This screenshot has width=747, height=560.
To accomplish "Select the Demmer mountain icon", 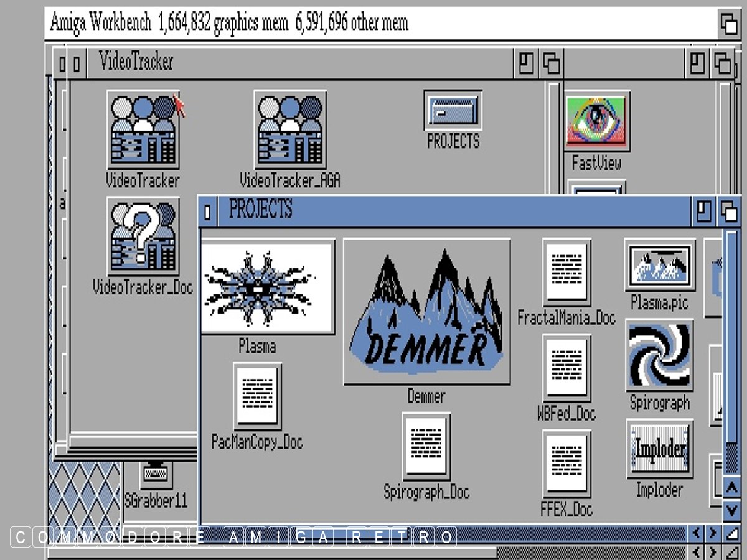I will click(x=426, y=312).
